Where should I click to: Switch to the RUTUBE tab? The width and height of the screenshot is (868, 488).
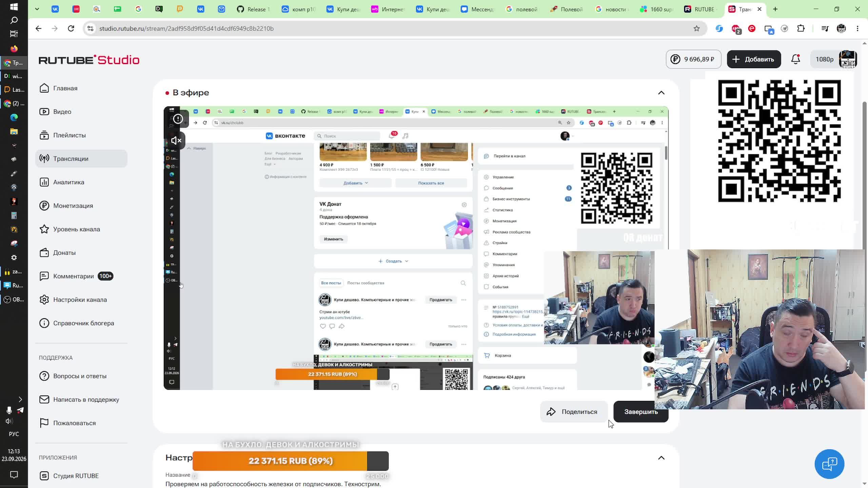701,9
